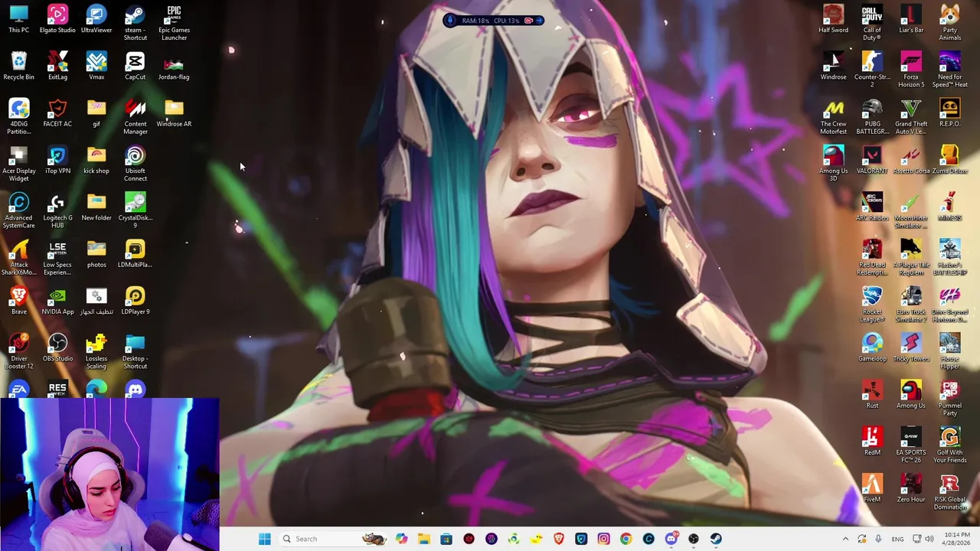Open RISK Global Domination
980x551 pixels.
coord(949,492)
